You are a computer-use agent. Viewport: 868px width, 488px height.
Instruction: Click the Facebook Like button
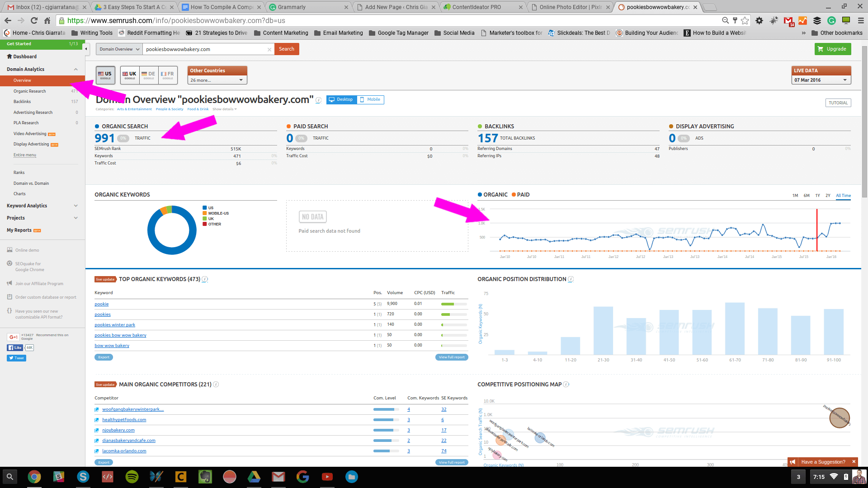pos(14,347)
